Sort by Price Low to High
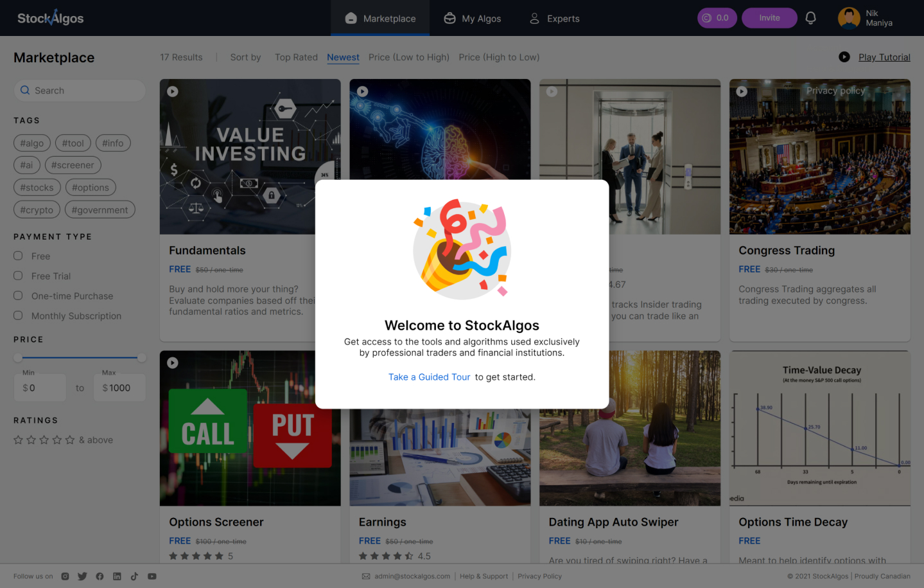Image resolution: width=924 pixels, height=588 pixels. pos(409,57)
